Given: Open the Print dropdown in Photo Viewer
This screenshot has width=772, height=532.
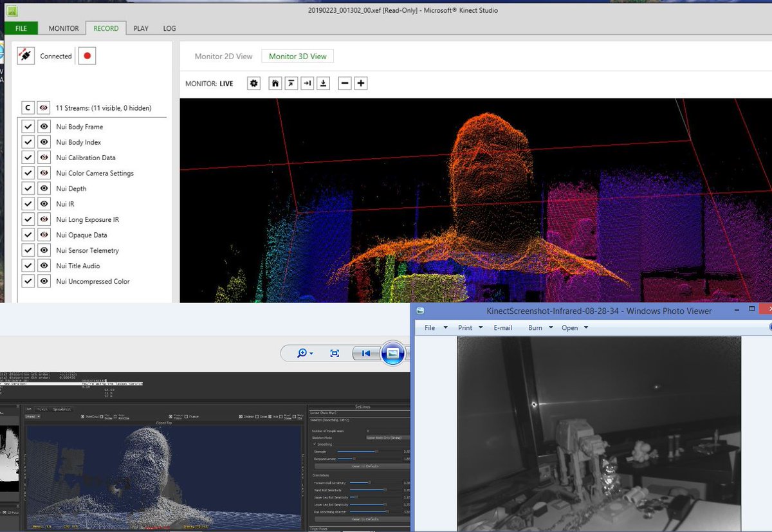Looking at the screenshot, I should (x=470, y=327).
